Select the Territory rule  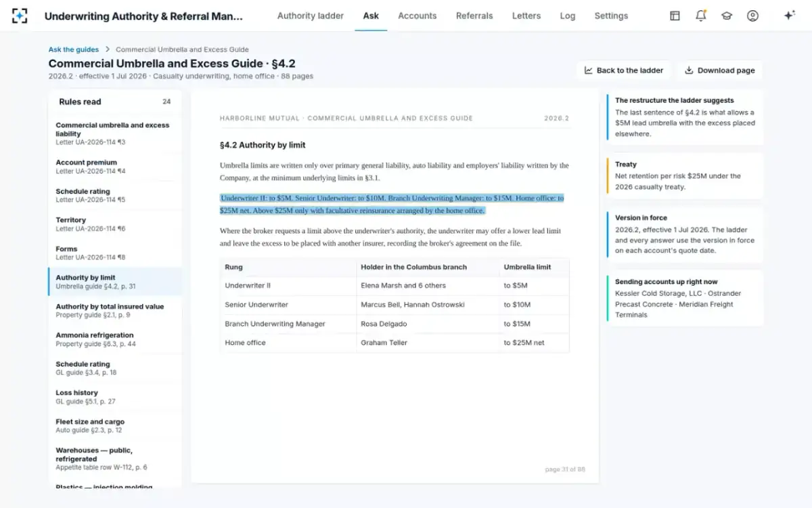(114, 224)
